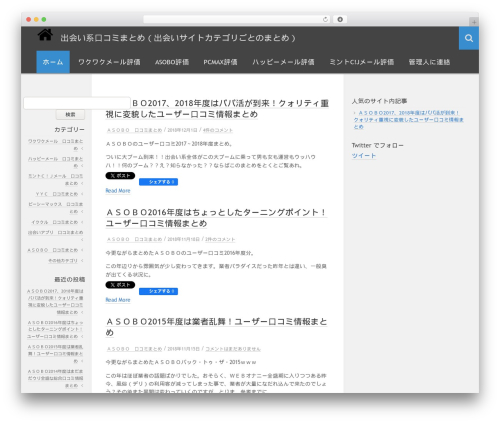
Task: Open ワクワクメール 口コミまとめ category
Action: coord(56,145)
